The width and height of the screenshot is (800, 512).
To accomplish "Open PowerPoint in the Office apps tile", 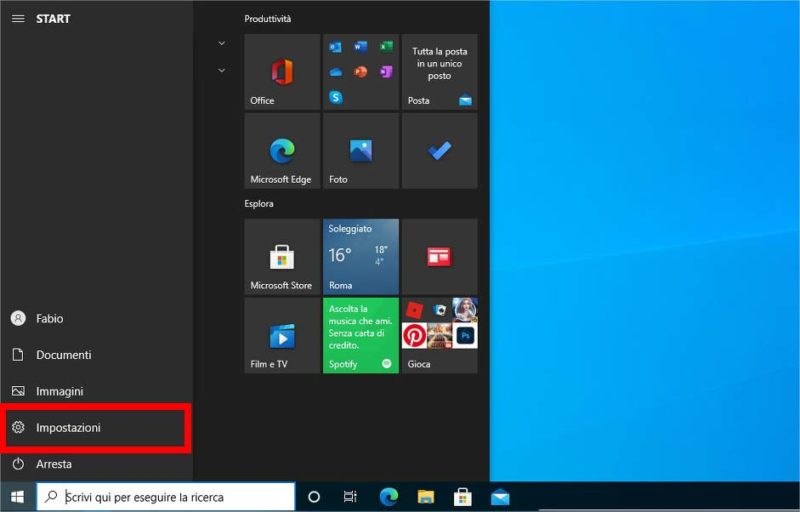I will tap(361, 72).
